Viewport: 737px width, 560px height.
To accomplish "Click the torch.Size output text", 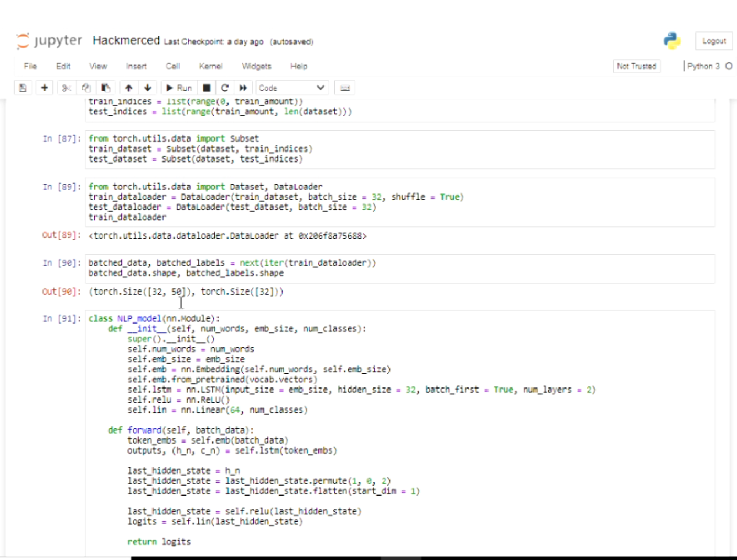I will [186, 292].
